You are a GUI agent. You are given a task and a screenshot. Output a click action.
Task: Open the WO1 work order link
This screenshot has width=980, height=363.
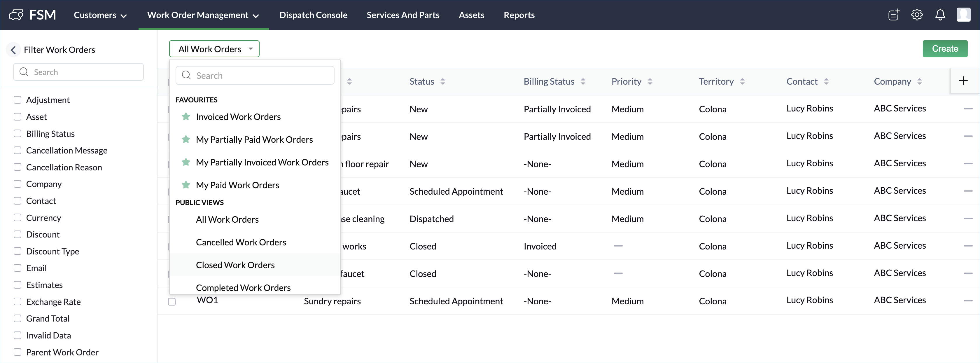pyautogui.click(x=207, y=300)
